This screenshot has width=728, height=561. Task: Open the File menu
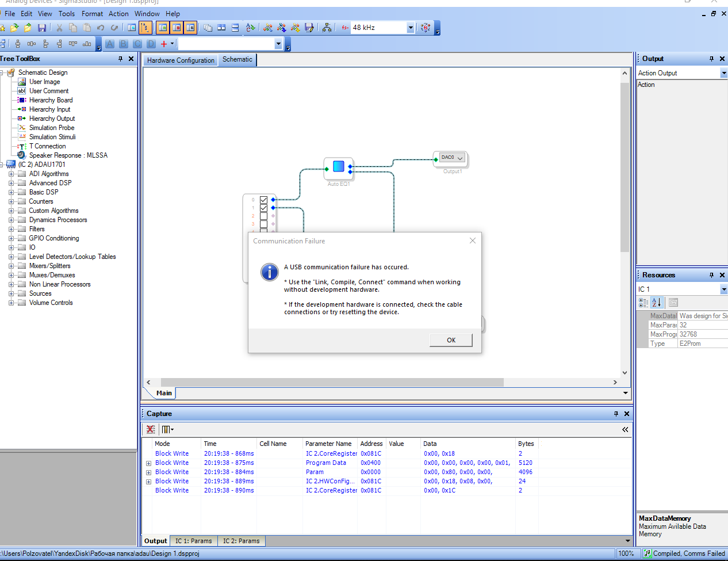point(10,14)
